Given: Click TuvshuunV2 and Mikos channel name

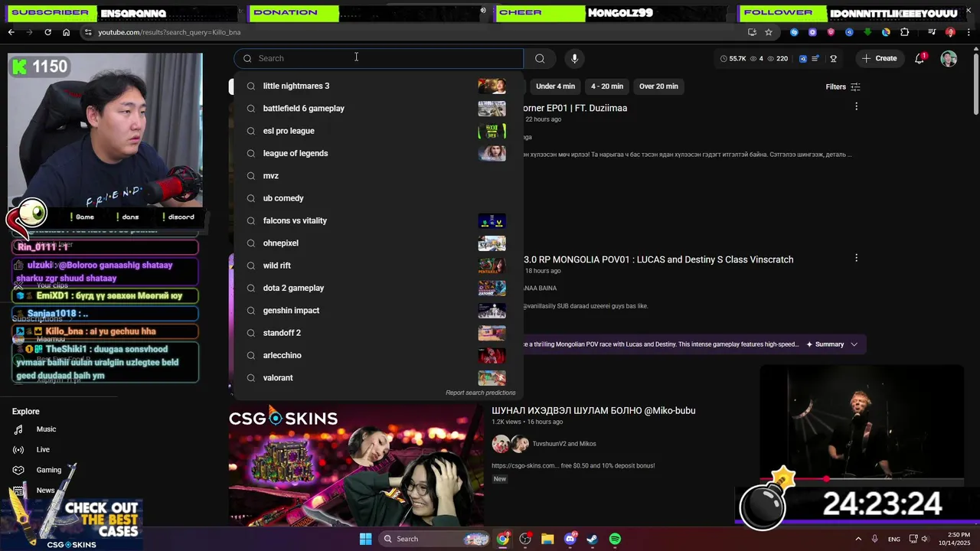Looking at the screenshot, I should (x=564, y=444).
